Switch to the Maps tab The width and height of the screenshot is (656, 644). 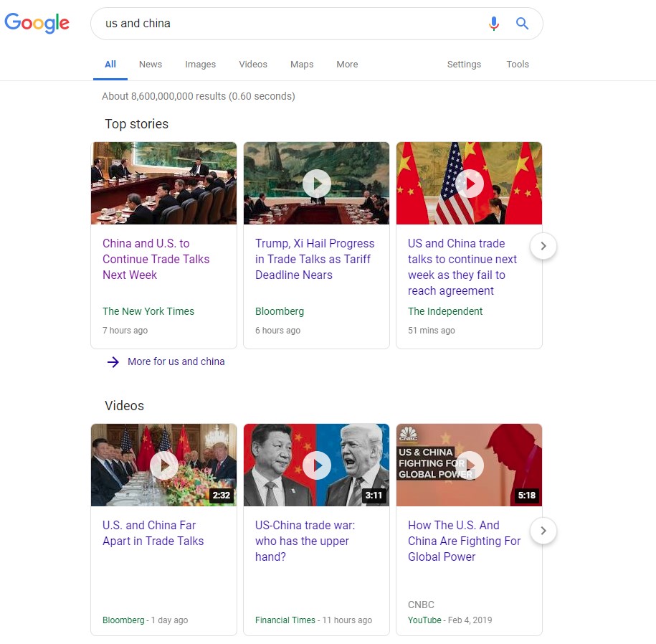302,65
